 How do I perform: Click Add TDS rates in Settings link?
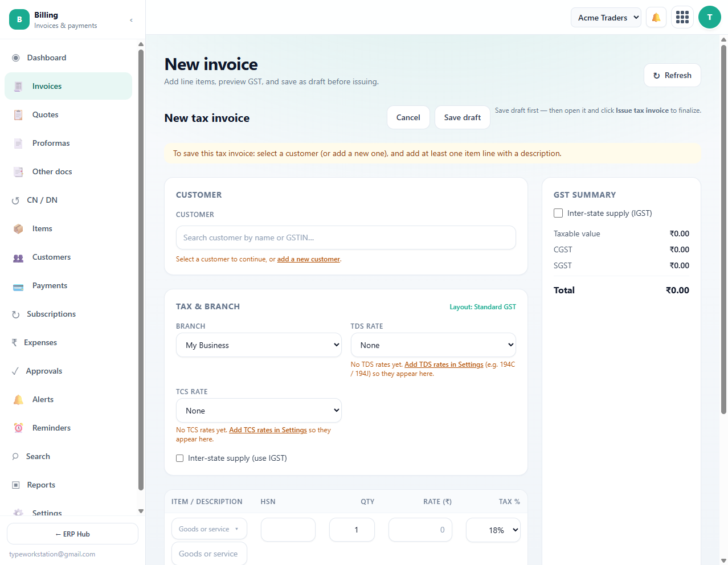[444, 365]
